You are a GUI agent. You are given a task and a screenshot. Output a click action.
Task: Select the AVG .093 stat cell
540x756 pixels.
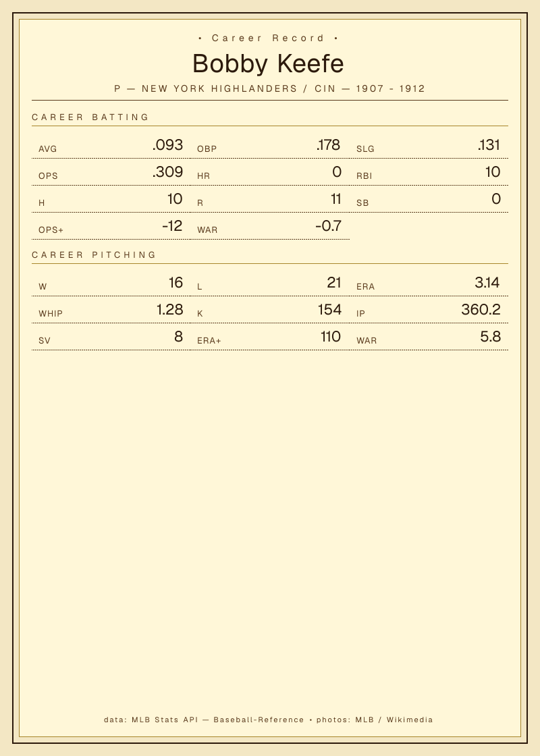(x=111, y=145)
